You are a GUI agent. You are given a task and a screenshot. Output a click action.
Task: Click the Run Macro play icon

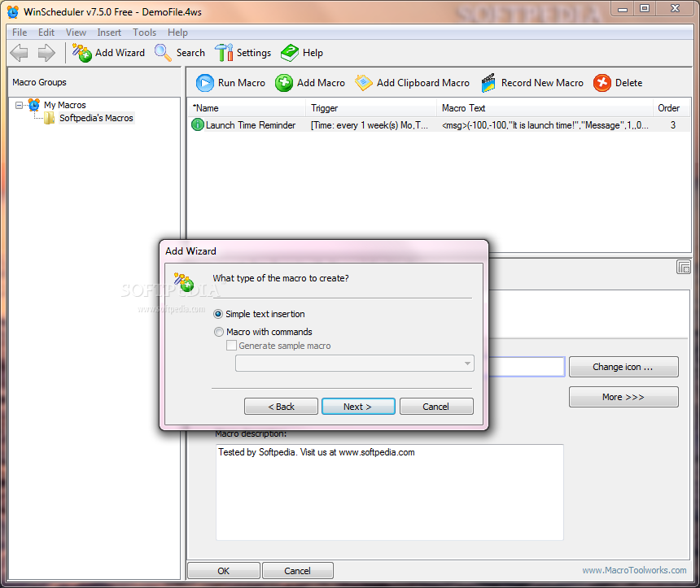click(205, 83)
